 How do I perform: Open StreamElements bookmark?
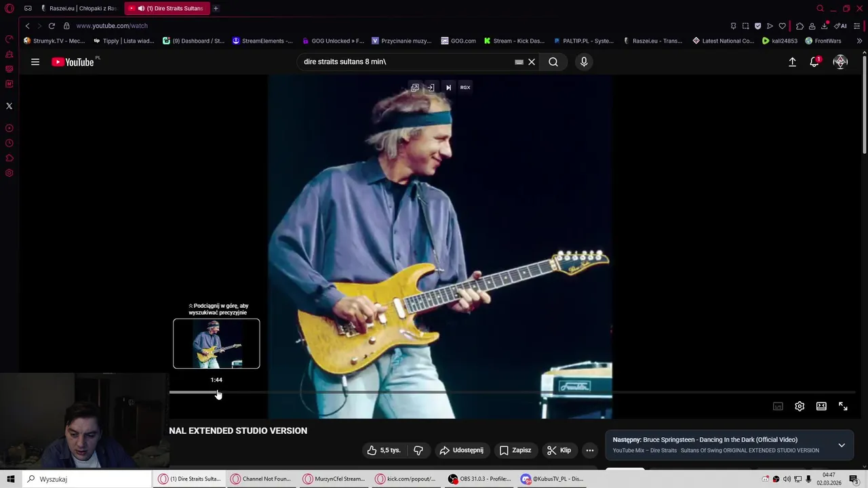(263, 41)
